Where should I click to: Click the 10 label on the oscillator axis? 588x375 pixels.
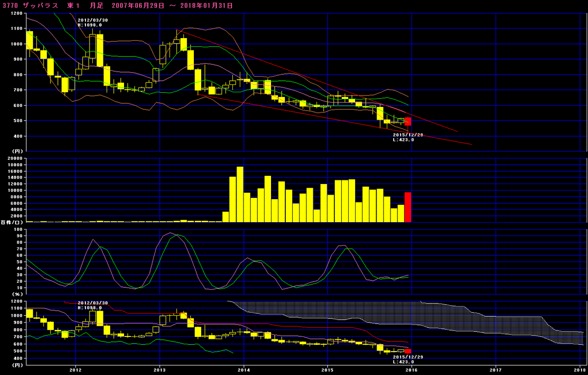pos(19,288)
